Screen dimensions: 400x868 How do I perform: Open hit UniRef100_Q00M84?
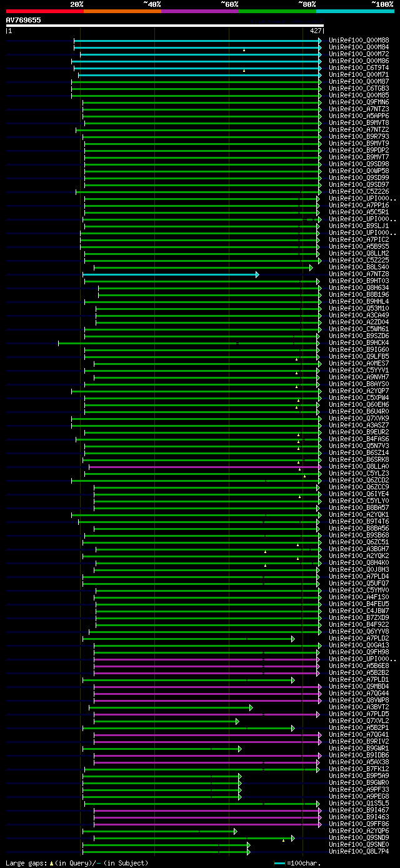click(x=359, y=47)
